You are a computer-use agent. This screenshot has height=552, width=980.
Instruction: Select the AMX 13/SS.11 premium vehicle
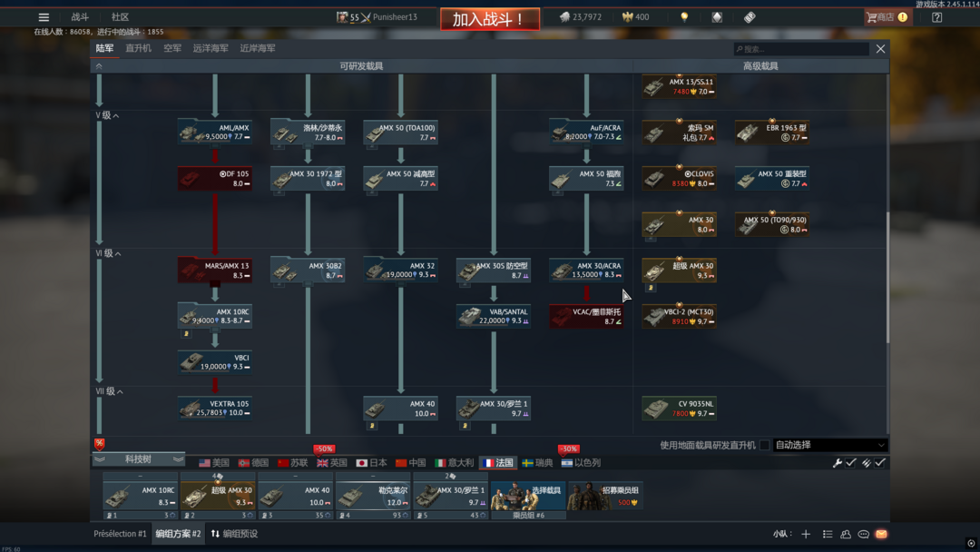tap(680, 86)
